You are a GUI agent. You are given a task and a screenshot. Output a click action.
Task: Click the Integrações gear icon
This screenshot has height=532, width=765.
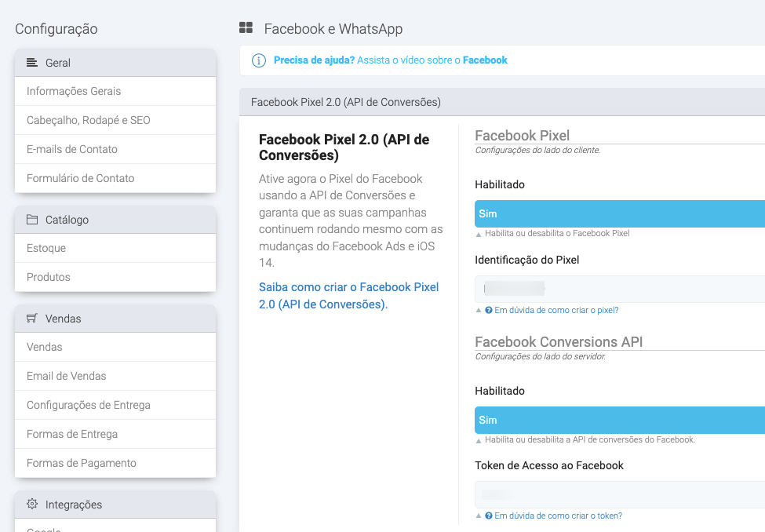pyautogui.click(x=32, y=505)
